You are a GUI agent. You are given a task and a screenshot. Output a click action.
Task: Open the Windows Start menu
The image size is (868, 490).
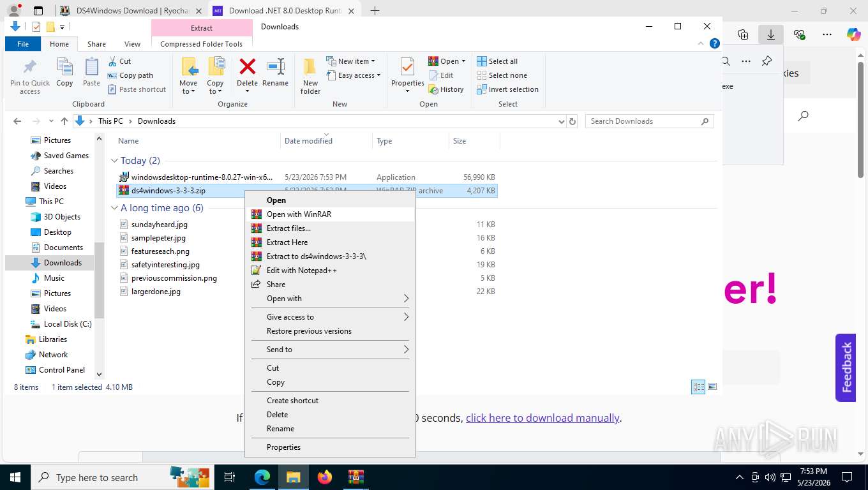15,477
